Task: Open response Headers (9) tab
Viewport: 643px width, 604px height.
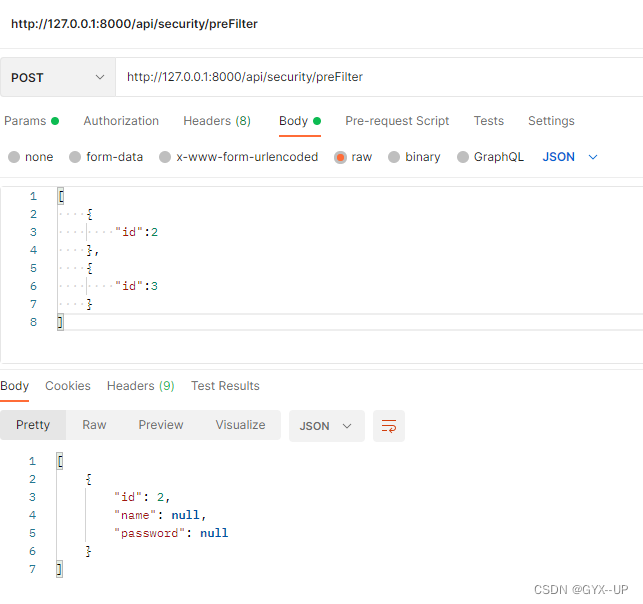Action: pyautogui.click(x=141, y=386)
